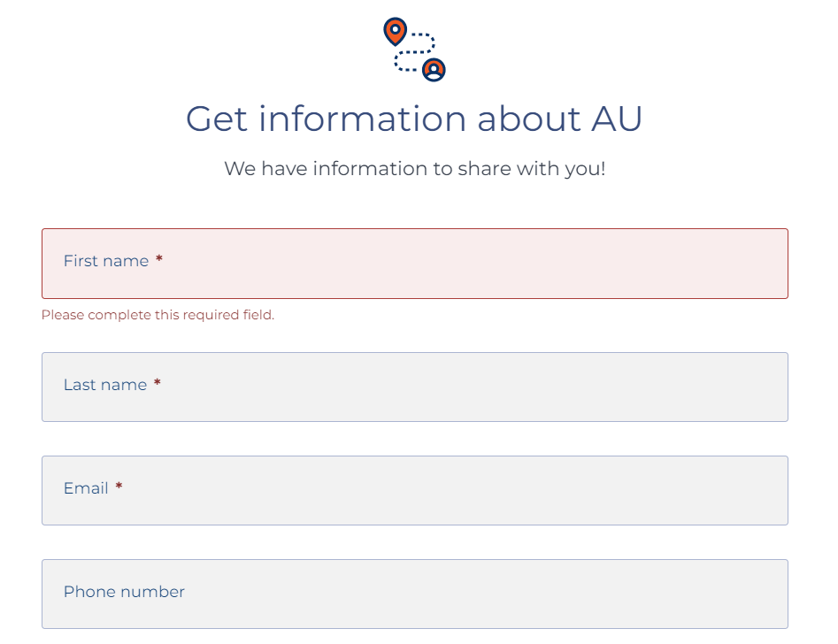Viewport: 838px width, 644px height.
Task: Click the "Phone number" label text
Action: tap(124, 592)
